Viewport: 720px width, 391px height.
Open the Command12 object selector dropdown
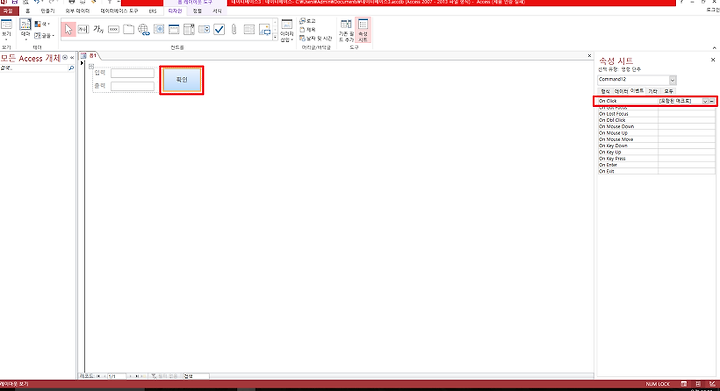click(x=673, y=80)
